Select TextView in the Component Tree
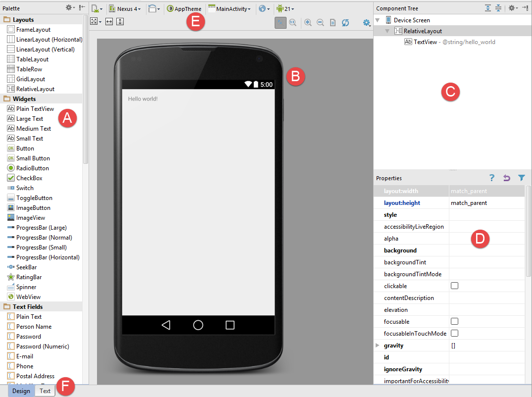 [425, 42]
